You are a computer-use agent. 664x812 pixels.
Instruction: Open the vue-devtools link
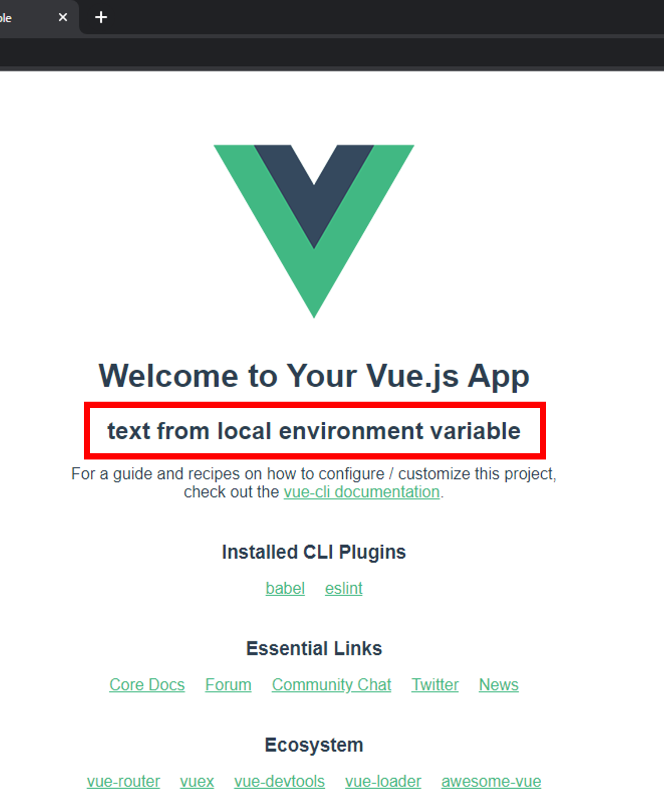click(x=279, y=781)
